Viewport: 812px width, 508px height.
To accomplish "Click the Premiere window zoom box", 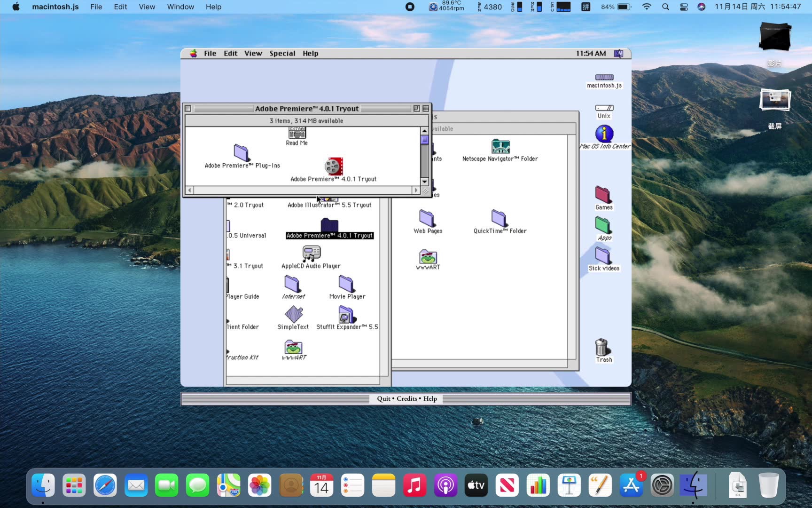I will [417, 109].
